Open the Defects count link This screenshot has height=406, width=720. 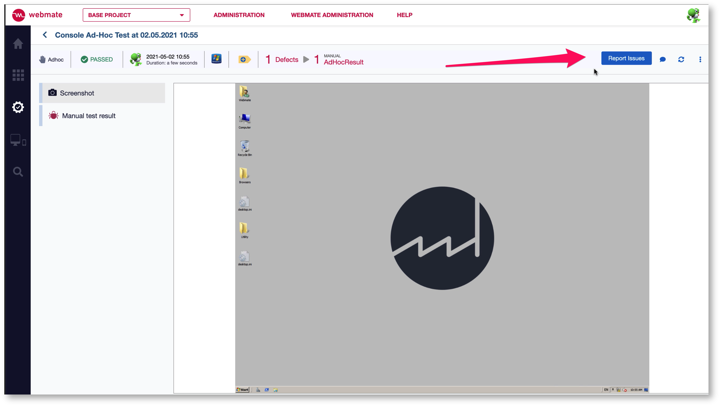[282, 60]
